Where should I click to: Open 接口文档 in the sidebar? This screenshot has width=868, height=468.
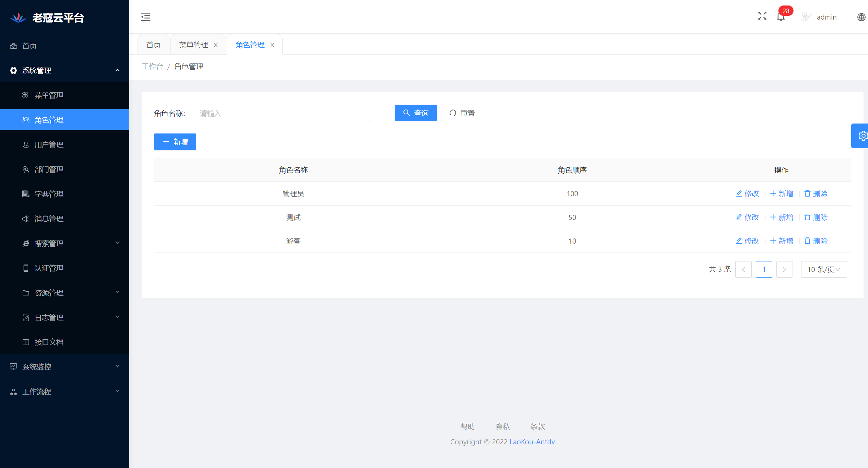pos(49,342)
